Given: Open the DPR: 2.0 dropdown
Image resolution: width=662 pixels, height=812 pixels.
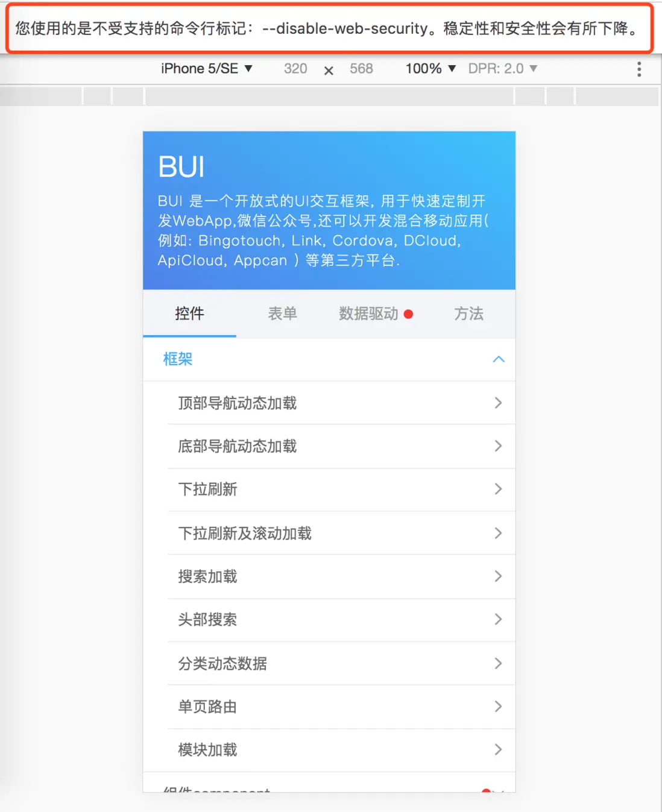Looking at the screenshot, I should [502, 69].
